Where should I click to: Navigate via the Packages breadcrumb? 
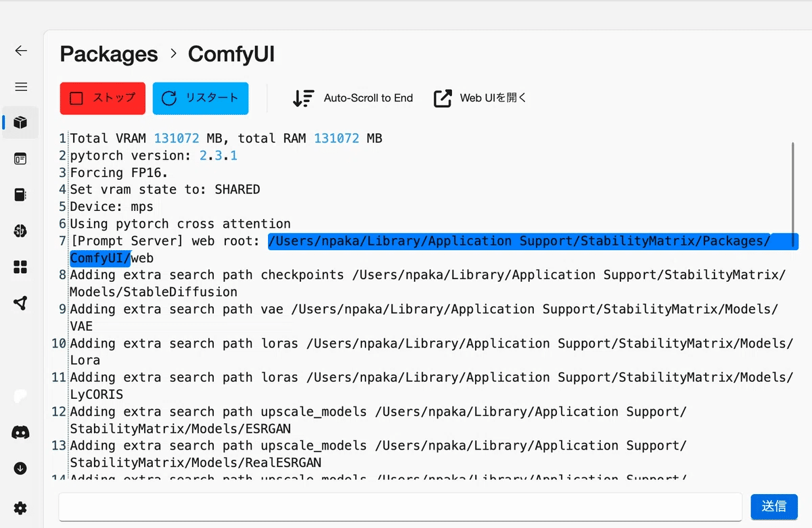108,53
